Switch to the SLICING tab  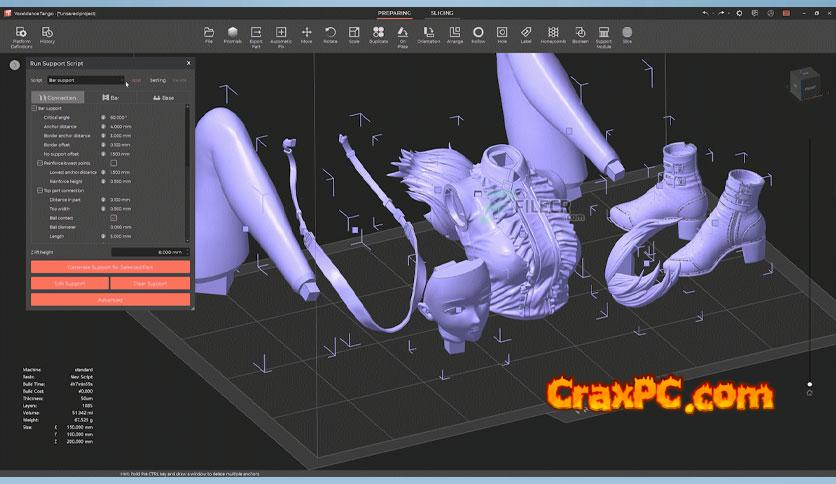(442, 13)
